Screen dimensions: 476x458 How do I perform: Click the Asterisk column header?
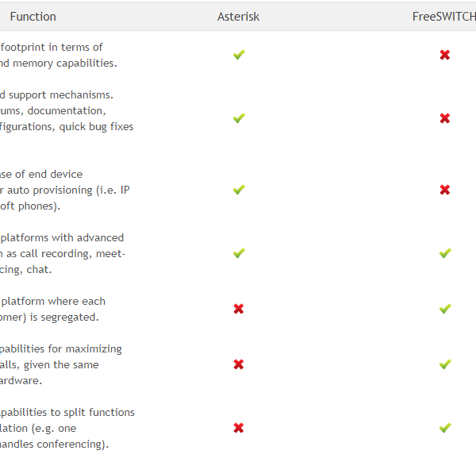pyautogui.click(x=239, y=17)
